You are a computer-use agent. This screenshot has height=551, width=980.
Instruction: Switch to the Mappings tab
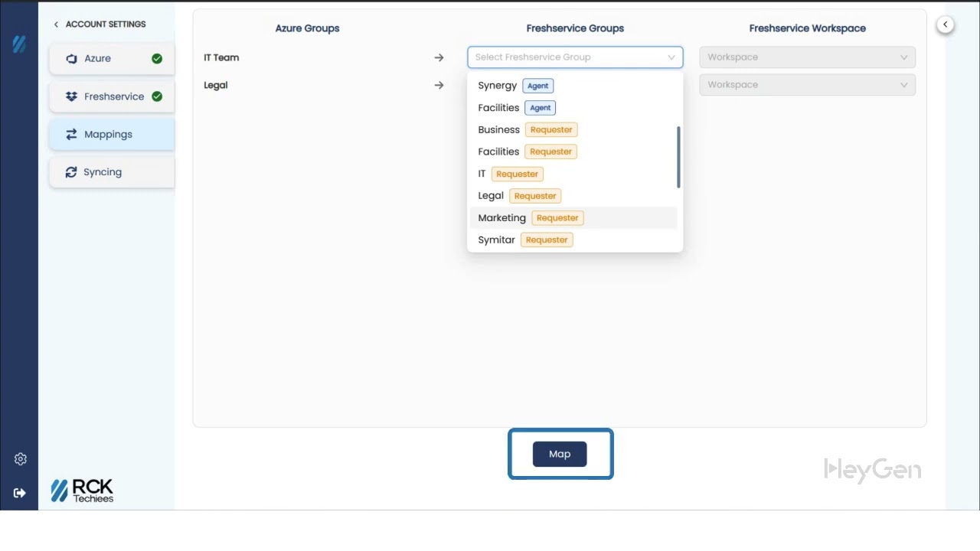click(x=112, y=134)
